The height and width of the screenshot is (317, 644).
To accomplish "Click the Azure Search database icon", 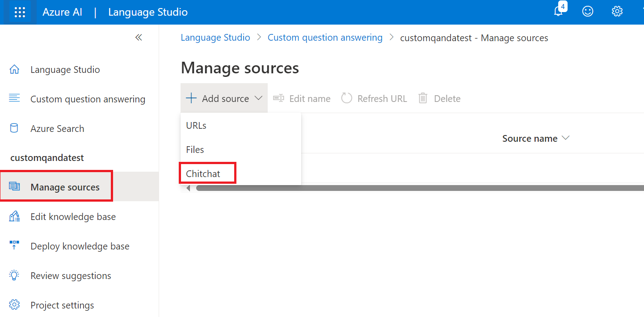I will pos(14,129).
